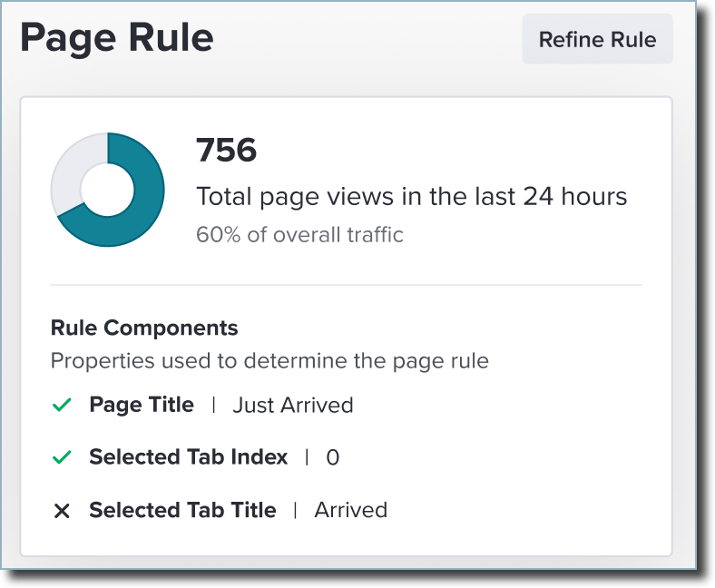The height and width of the screenshot is (588, 715).
Task: Click the 'Arrived' tab title value
Action: point(350,510)
